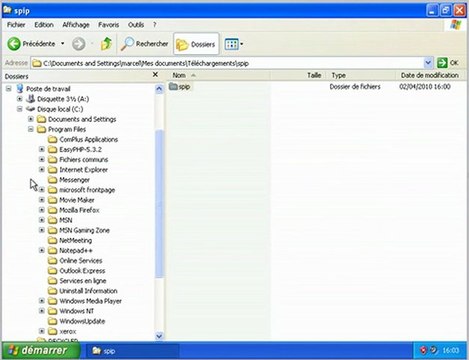Select the Online Services folder

coord(75,261)
